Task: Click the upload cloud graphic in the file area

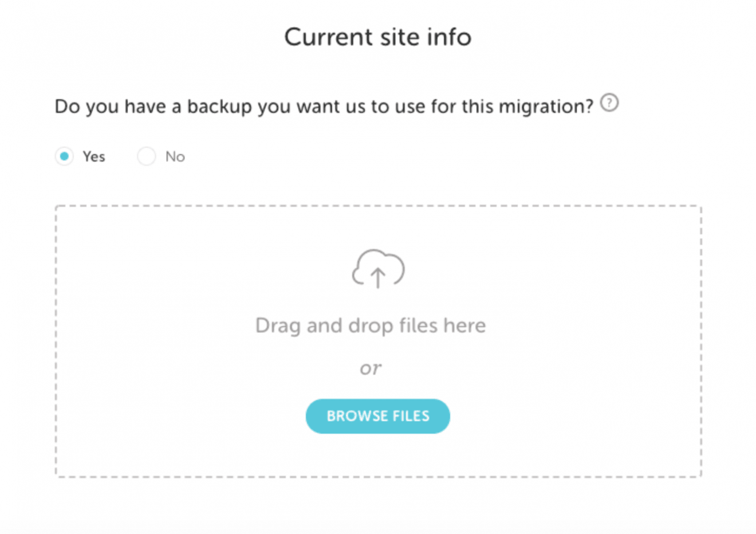Action: 377,268
